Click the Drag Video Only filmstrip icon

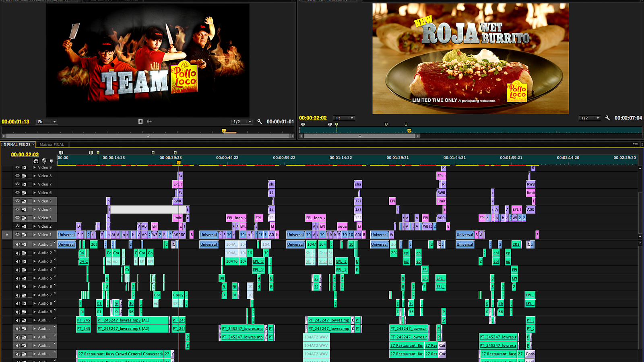coord(140,121)
